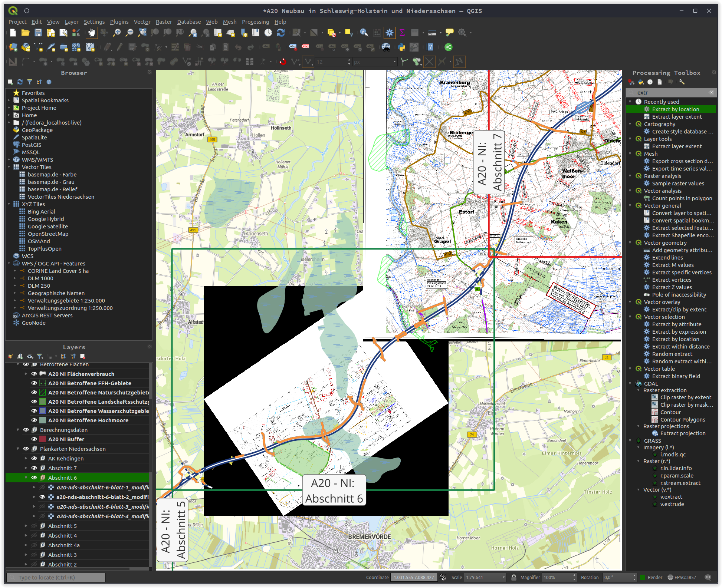Toggle visibility of Abschnitt 7 layer group
The width and height of the screenshot is (722, 588).
[x=34, y=468]
